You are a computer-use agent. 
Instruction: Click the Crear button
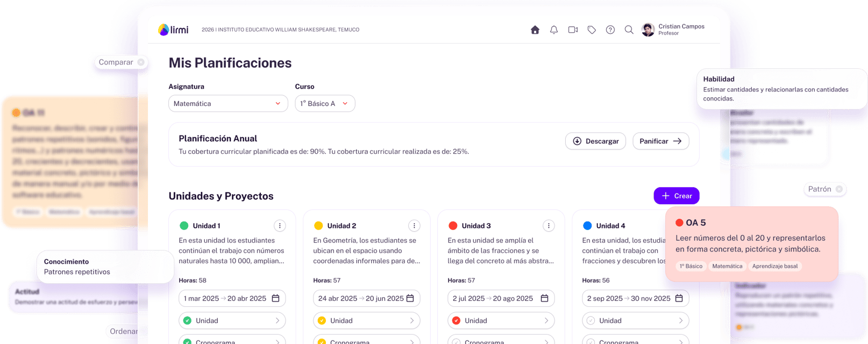click(x=677, y=196)
